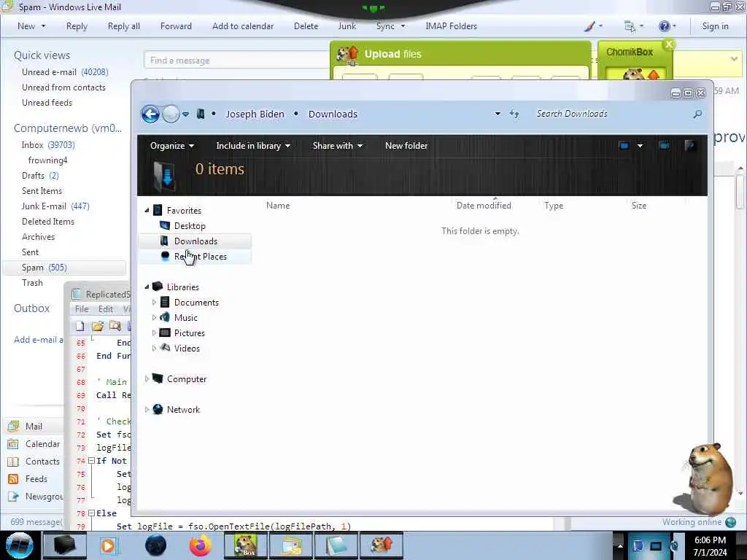Open recent locations arrow beside forward button

186,114
